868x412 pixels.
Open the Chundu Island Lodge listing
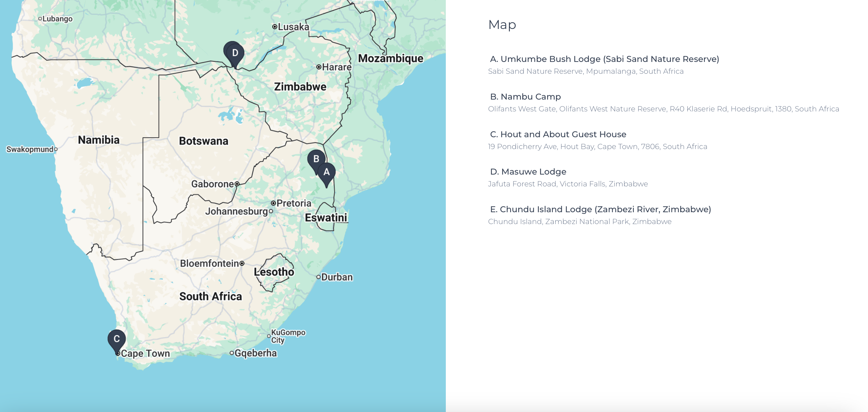[x=600, y=209]
